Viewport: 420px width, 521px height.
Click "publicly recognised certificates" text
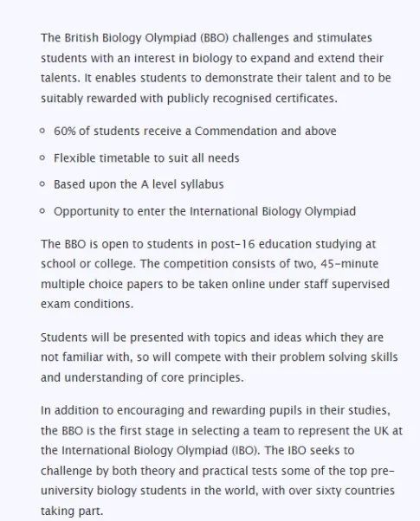tap(252, 99)
